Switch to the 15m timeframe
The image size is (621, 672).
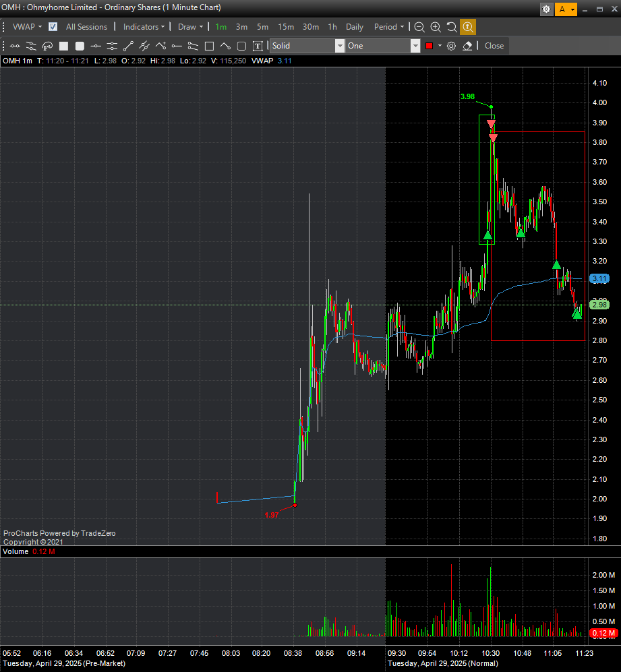tap(286, 26)
